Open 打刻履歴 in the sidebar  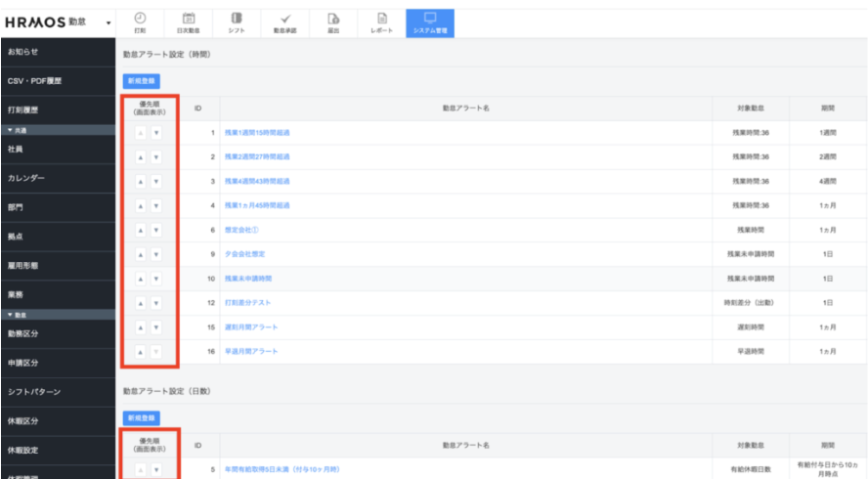click(58, 110)
